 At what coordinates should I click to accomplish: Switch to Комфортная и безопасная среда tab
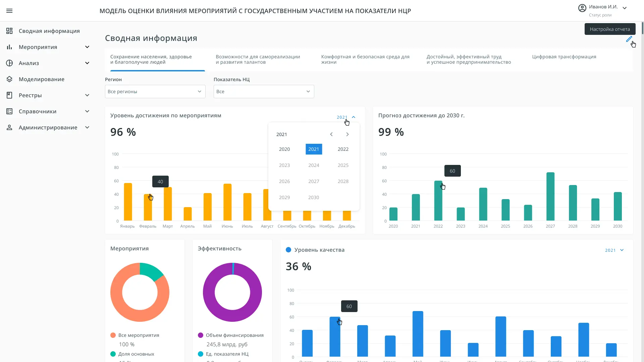point(365,59)
